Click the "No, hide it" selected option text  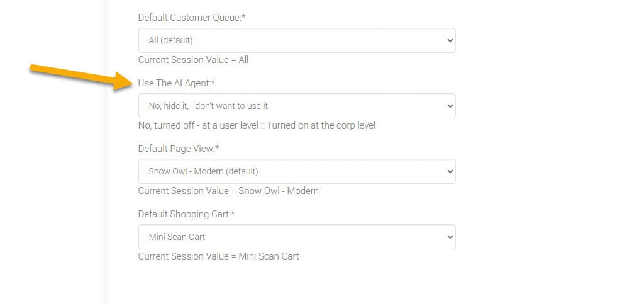point(208,106)
